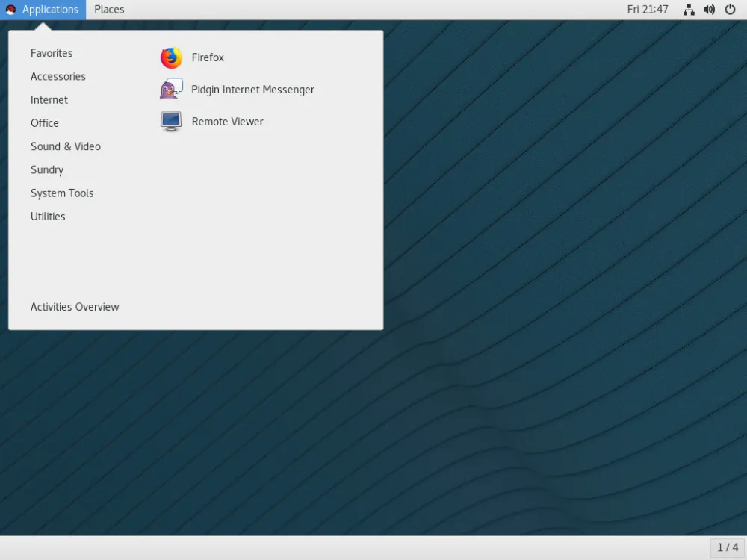Click the power icon in the top bar
The image size is (747, 560).
(x=730, y=10)
